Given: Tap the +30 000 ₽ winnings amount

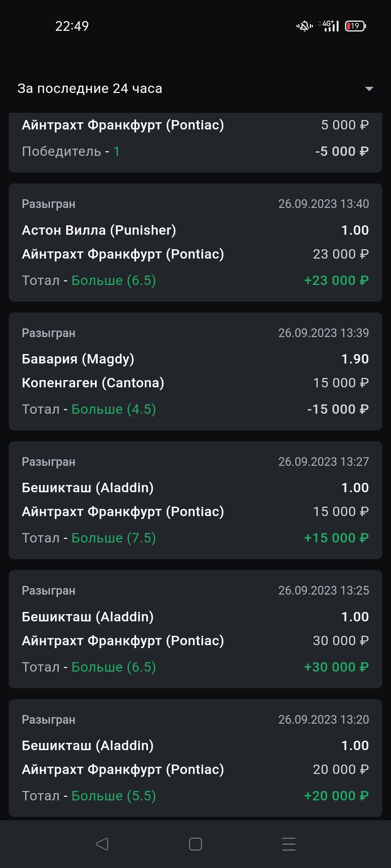Looking at the screenshot, I should [x=336, y=667].
